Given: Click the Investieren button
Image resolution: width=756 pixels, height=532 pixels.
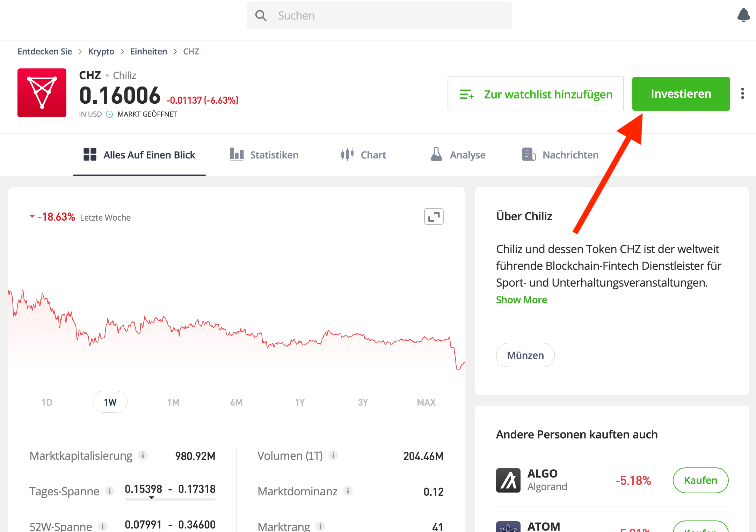Looking at the screenshot, I should (681, 94).
